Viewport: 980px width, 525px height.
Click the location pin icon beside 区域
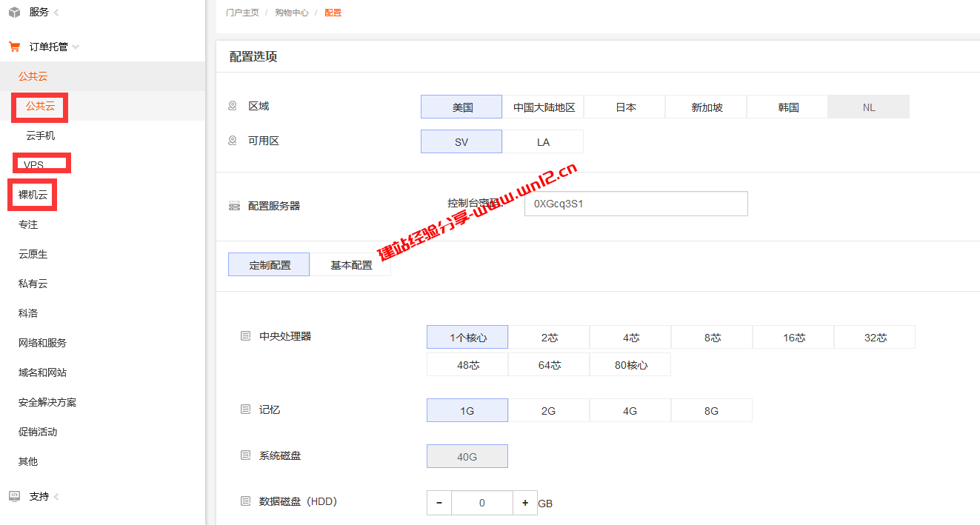pos(233,106)
